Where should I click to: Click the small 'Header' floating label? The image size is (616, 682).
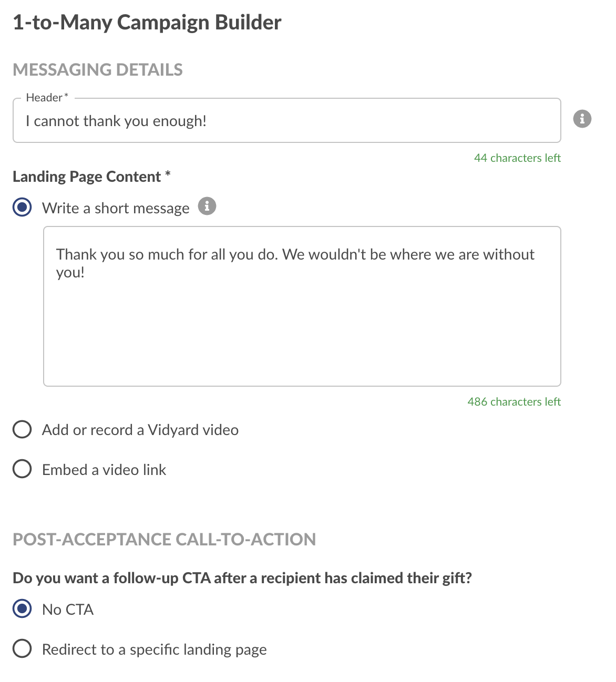tap(44, 98)
